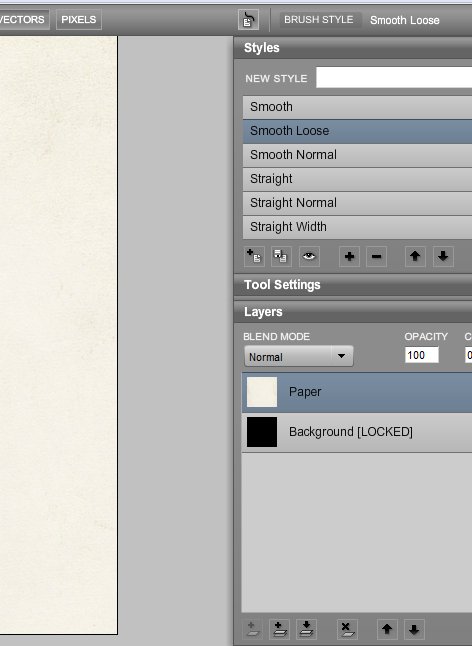Move the selected layer up
The image size is (472, 646).
(387, 629)
